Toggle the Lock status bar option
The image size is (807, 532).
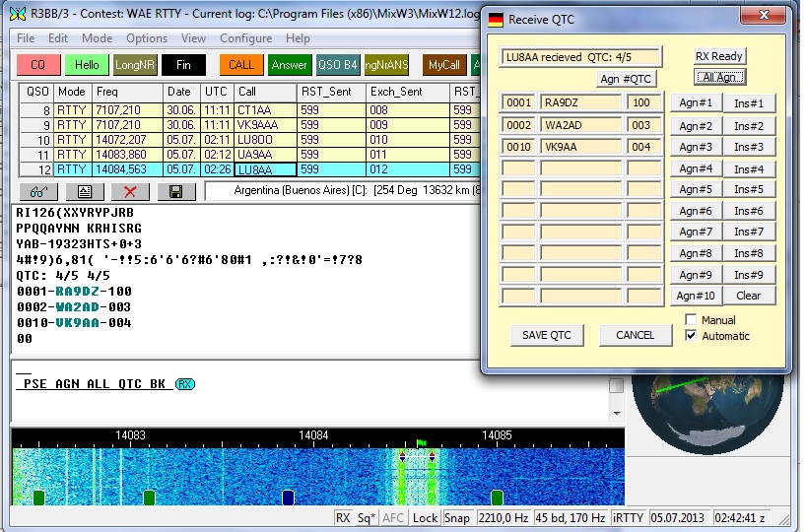425,517
